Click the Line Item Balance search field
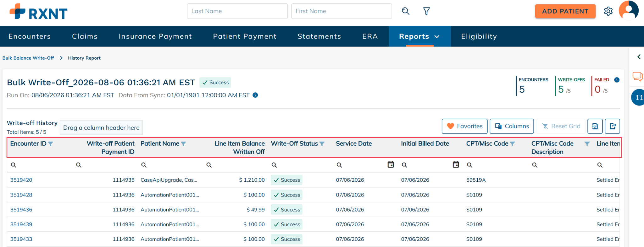The image size is (644, 247). [x=236, y=165]
